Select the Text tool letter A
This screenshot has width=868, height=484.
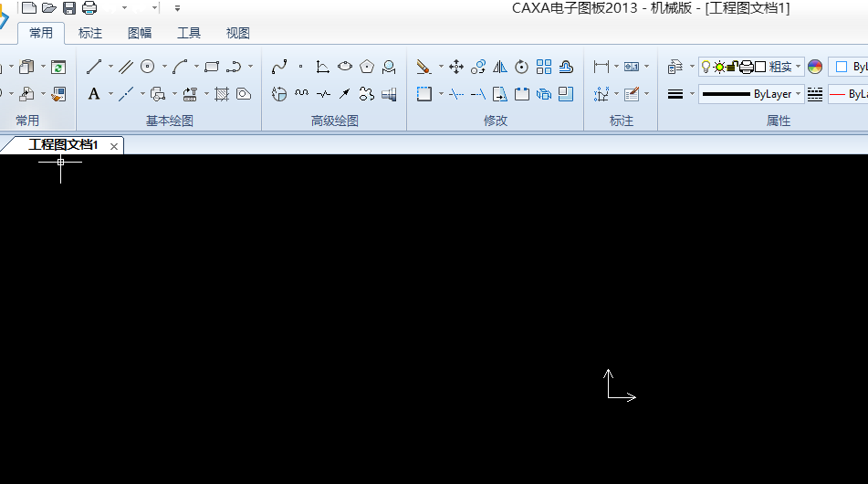coord(93,94)
